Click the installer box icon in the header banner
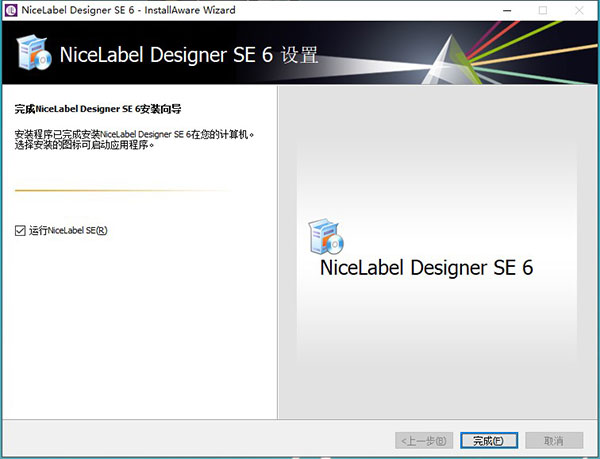Viewport: 600px width, 459px height. pyautogui.click(x=34, y=53)
